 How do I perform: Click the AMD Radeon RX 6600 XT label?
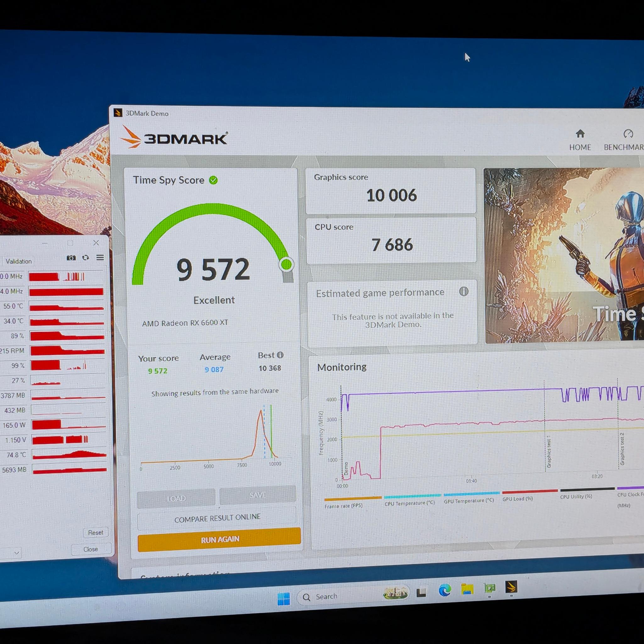click(x=185, y=323)
